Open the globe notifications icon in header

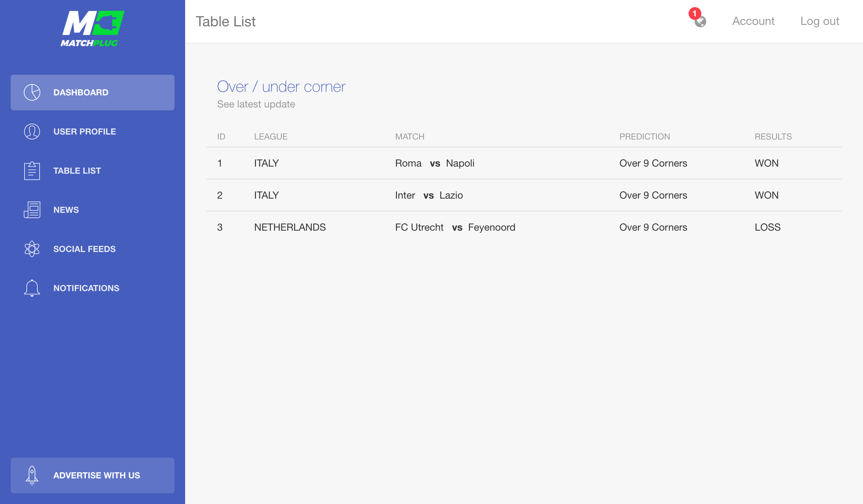(x=700, y=22)
